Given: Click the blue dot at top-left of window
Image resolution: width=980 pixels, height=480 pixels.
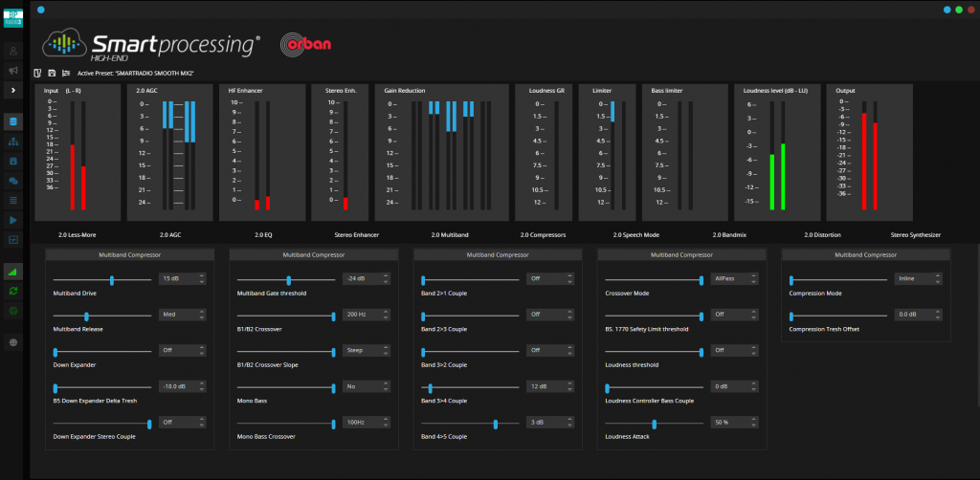Looking at the screenshot, I should point(41,10).
